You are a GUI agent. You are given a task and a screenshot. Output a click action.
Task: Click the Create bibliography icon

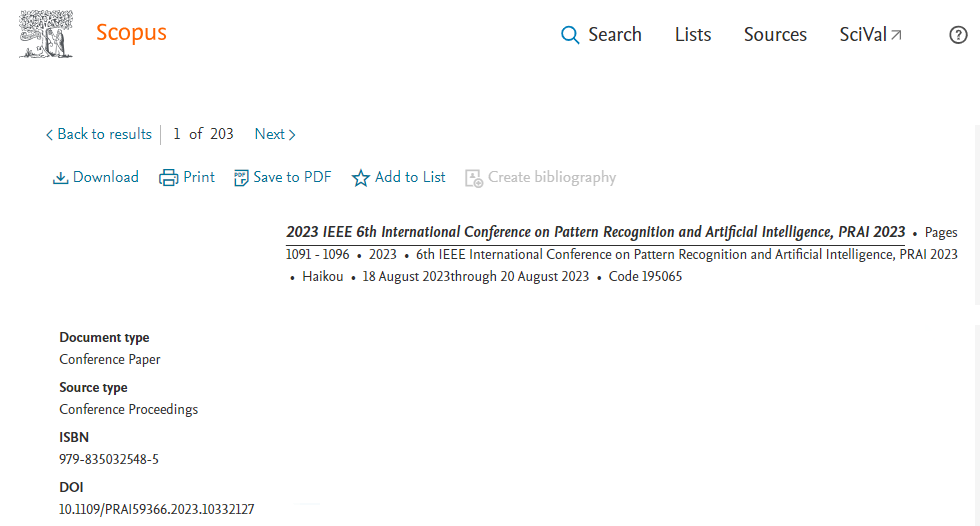(474, 178)
